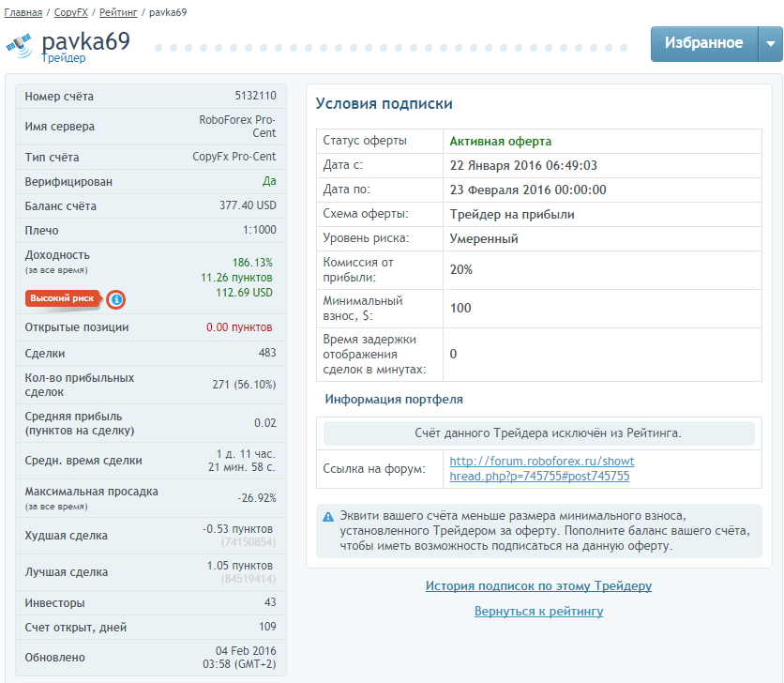Click the Условия подписки section heading
Screen dimensions: 784x683
point(384,103)
